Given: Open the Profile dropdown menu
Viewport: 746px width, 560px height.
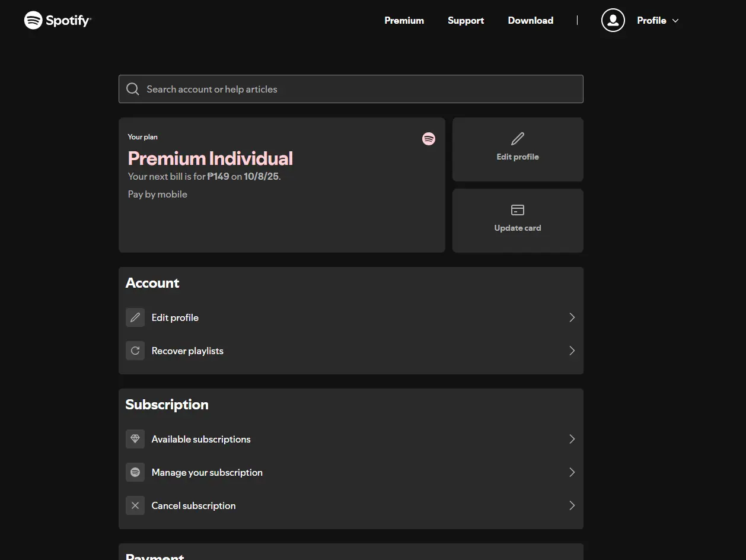Looking at the screenshot, I should tap(658, 20).
